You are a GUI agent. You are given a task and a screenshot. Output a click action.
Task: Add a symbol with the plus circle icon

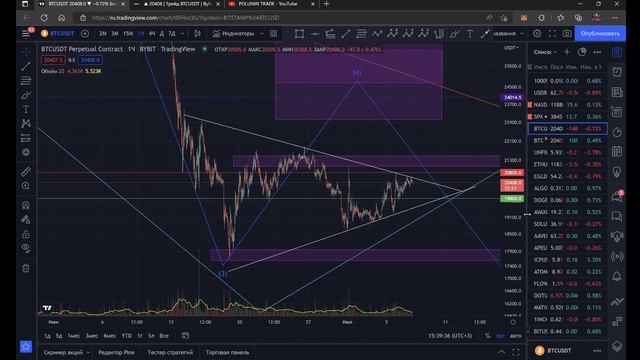tap(85, 33)
